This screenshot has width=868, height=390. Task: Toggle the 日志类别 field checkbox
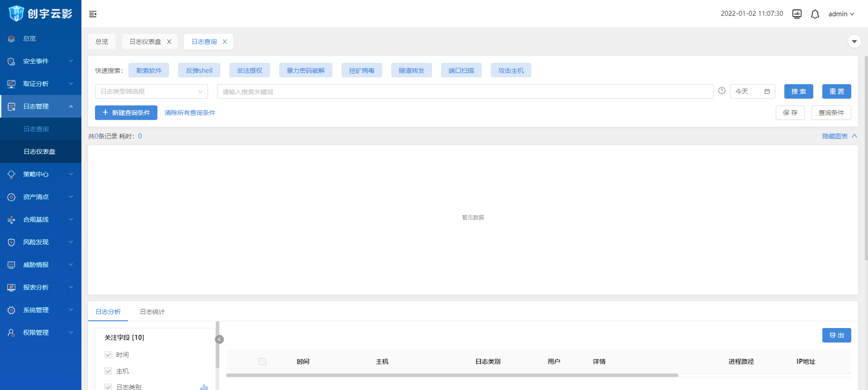108,387
